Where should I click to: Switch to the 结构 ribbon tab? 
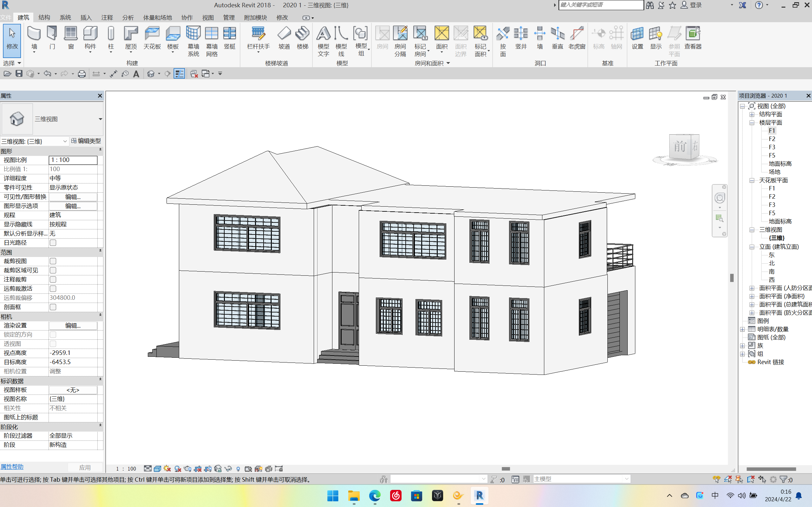pyautogui.click(x=44, y=17)
